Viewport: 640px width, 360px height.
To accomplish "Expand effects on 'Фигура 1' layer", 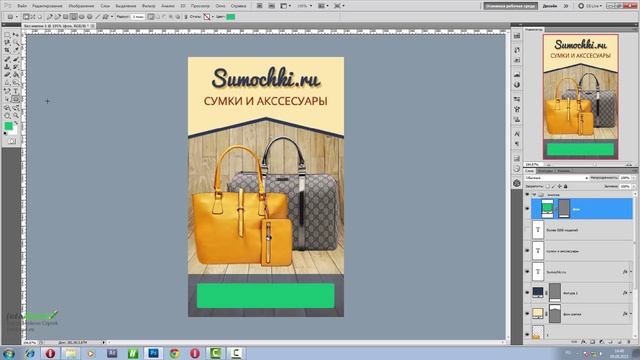I will pyautogui.click(x=631, y=293).
